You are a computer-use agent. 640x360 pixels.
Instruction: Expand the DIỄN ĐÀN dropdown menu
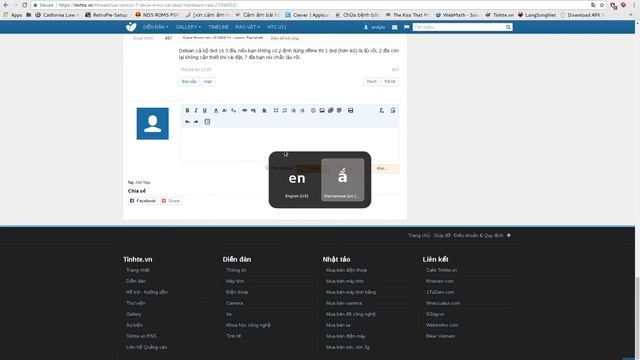[156, 27]
